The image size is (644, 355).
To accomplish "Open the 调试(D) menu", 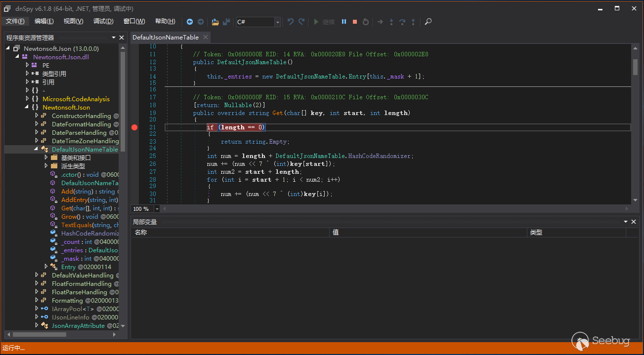I will click(103, 21).
